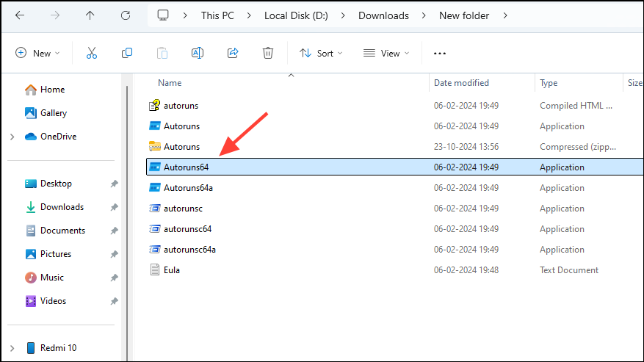Screen dimensions: 644x362
Task: Rename the selected file
Action: [198, 53]
